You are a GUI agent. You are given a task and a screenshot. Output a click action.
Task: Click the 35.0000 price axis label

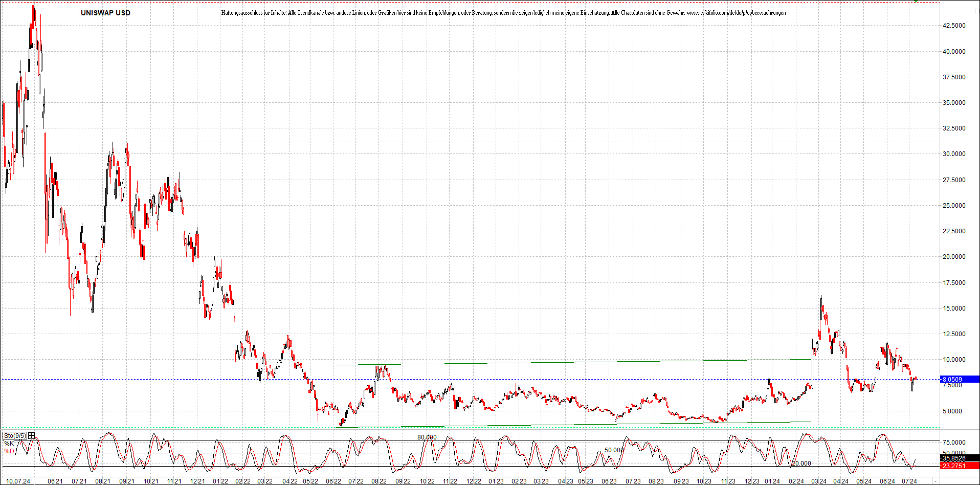[x=954, y=103]
